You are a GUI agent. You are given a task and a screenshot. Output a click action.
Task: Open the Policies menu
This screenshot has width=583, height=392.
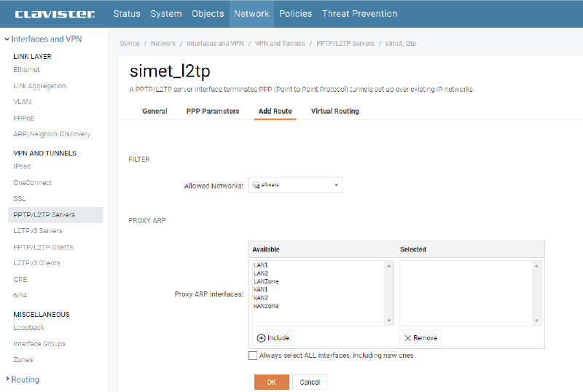295,14
